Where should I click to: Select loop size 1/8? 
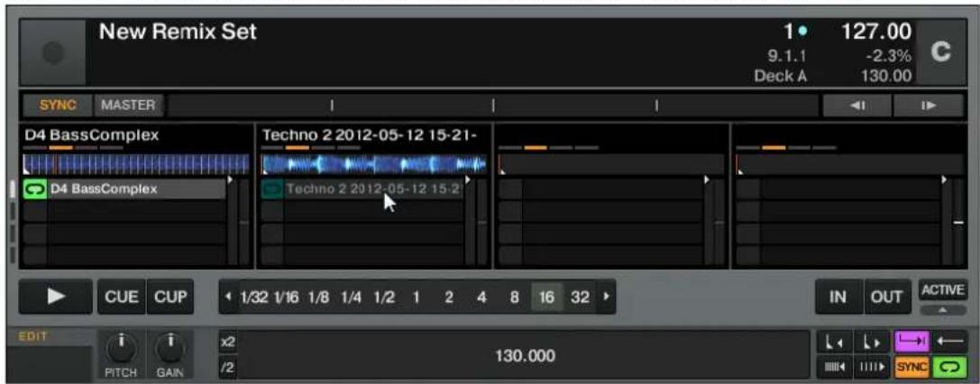(x=319, y=297)
